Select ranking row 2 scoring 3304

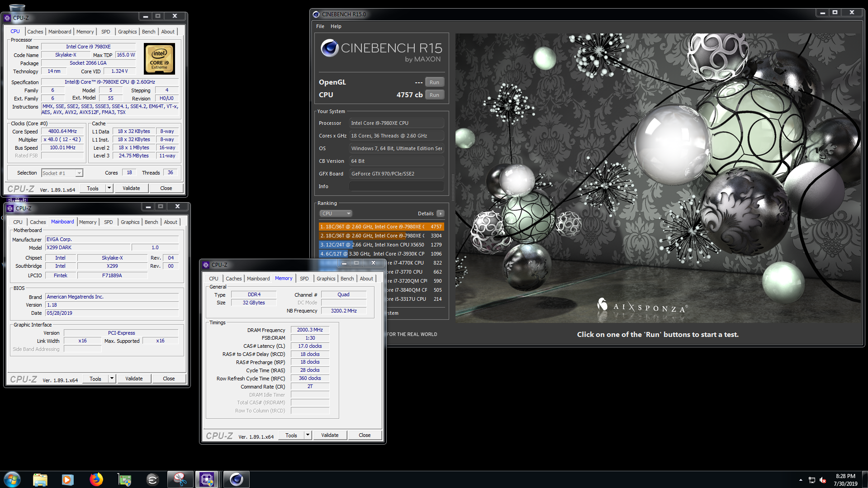click(381, 236)
